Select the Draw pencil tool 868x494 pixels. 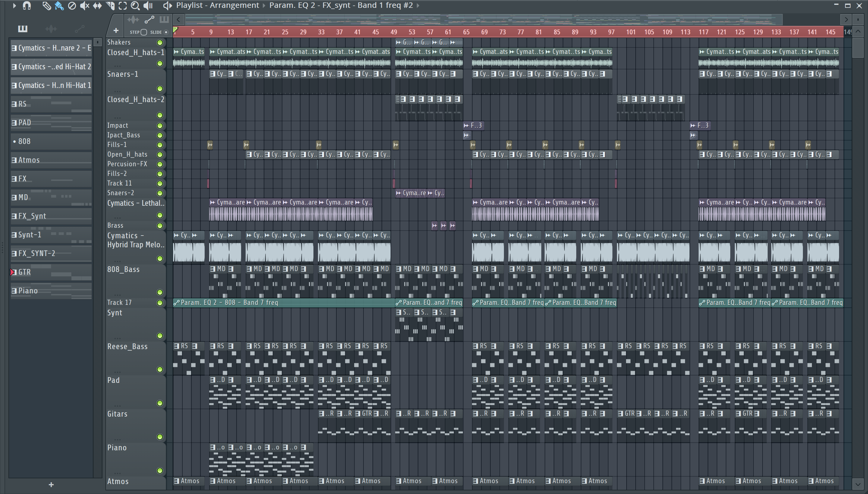click(x=46, y=5)
